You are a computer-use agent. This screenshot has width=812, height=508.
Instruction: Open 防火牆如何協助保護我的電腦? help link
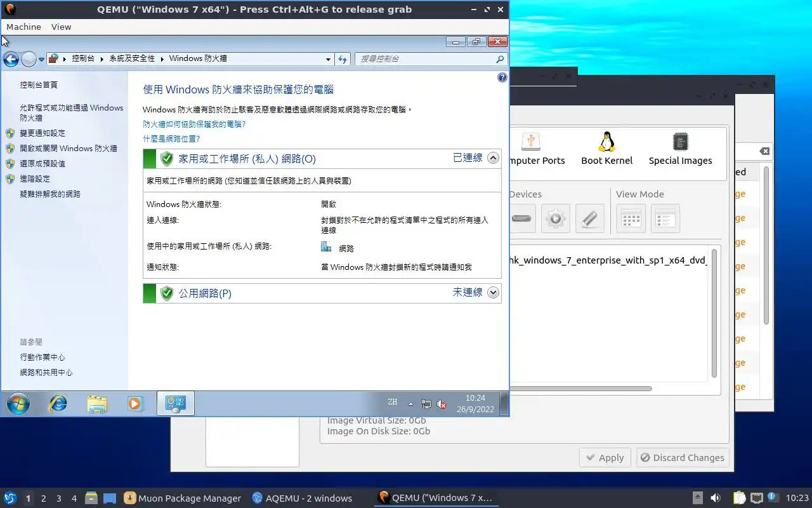pos(194,124)
